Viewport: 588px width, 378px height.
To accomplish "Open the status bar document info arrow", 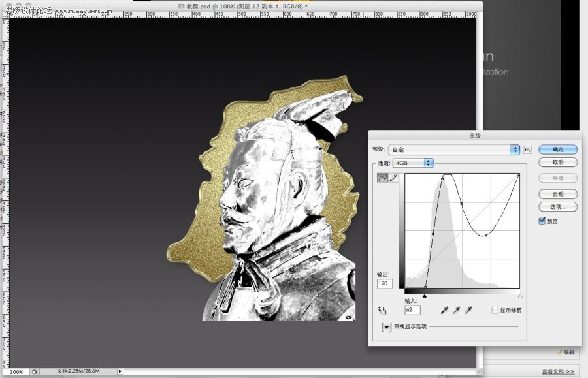I will tap(120, 371).
